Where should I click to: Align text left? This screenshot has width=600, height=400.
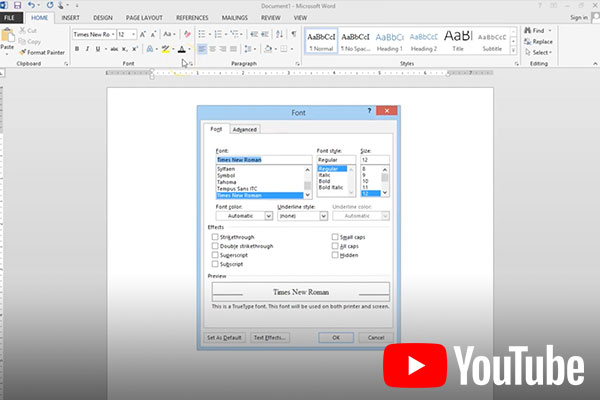tap(202, 49)
